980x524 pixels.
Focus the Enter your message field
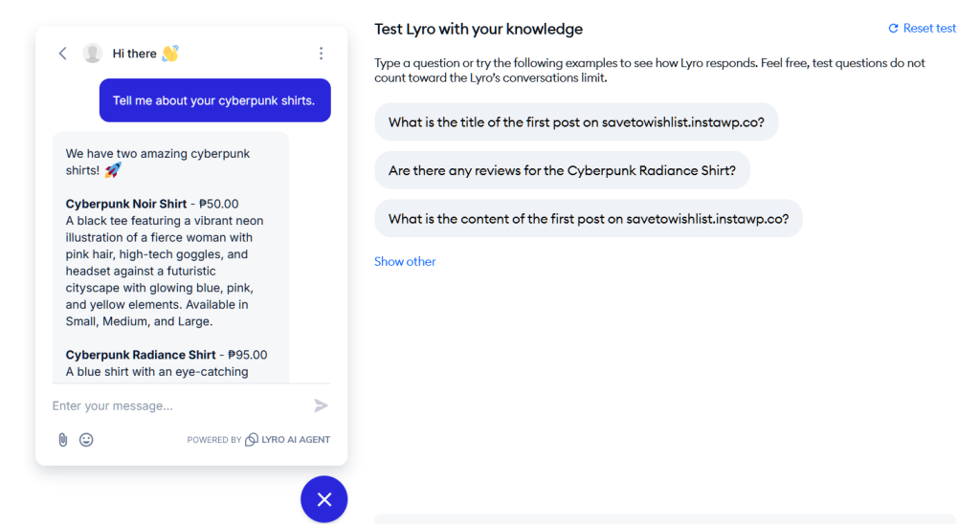tap(178, 406)
